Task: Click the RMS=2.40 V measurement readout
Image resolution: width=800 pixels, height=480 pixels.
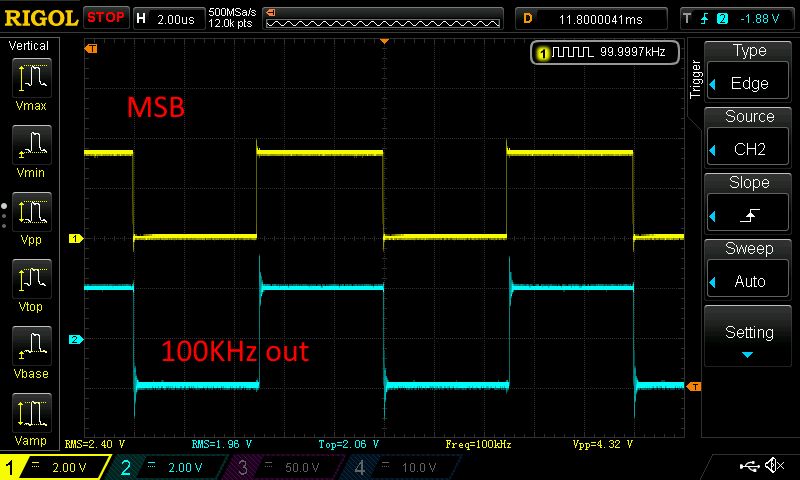Action: click(x=95, y=444)
